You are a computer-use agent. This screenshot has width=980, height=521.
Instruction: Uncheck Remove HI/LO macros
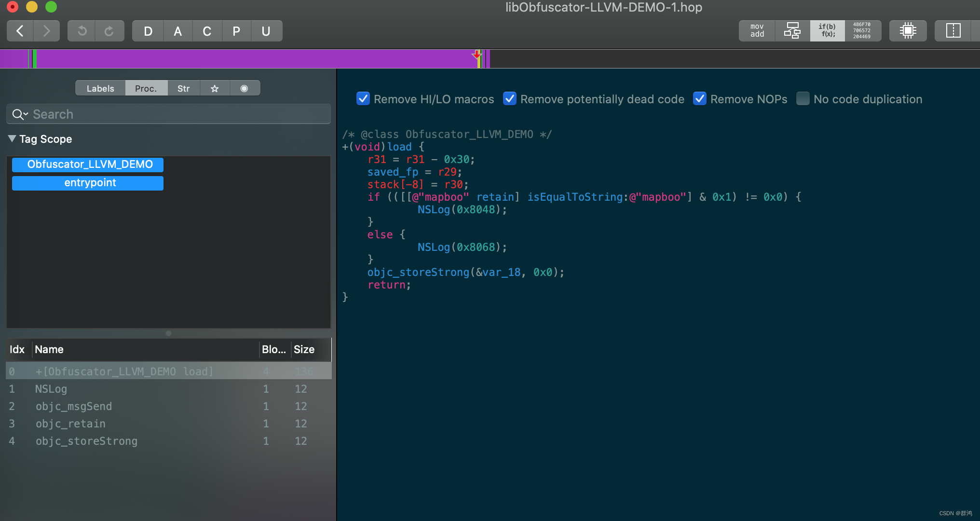pyautogui.click(x=363, y=99)
